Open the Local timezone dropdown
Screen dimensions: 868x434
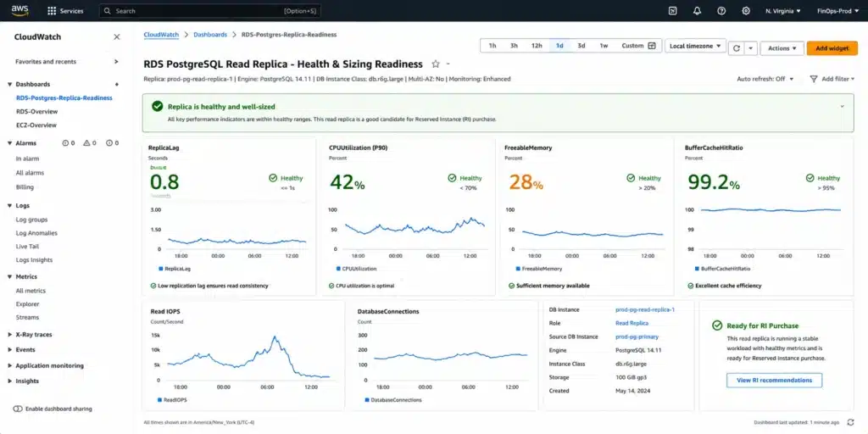(x=695, y=46)
